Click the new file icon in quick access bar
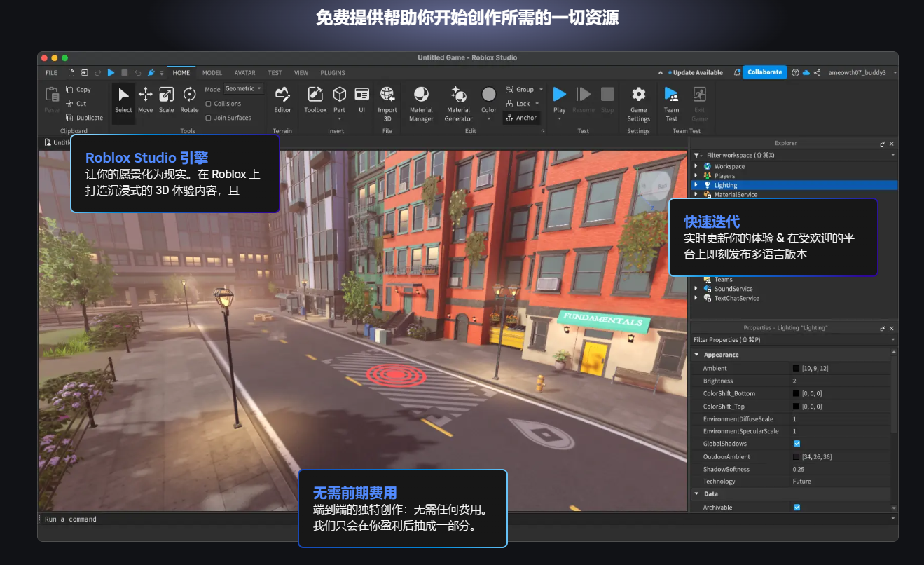Viewport: 924px width, 565px height. coord(71,72)
